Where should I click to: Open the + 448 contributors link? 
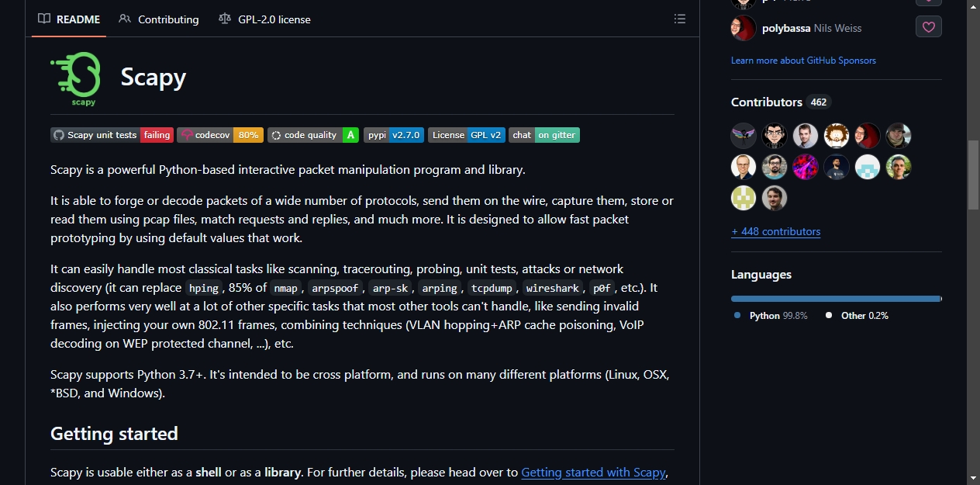pos(775,231)
